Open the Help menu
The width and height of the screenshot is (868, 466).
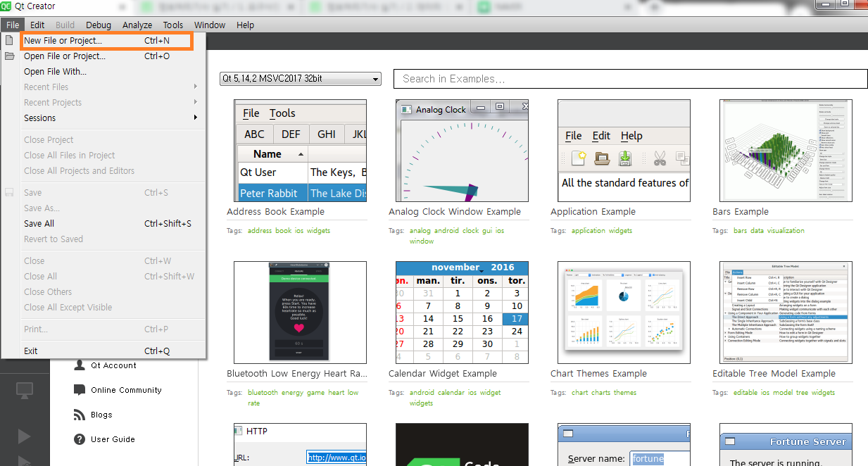point(245,25)
